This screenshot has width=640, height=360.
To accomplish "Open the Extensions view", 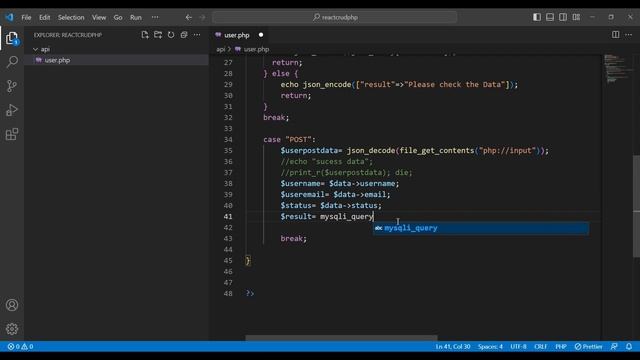I will (x=12, y=134).
